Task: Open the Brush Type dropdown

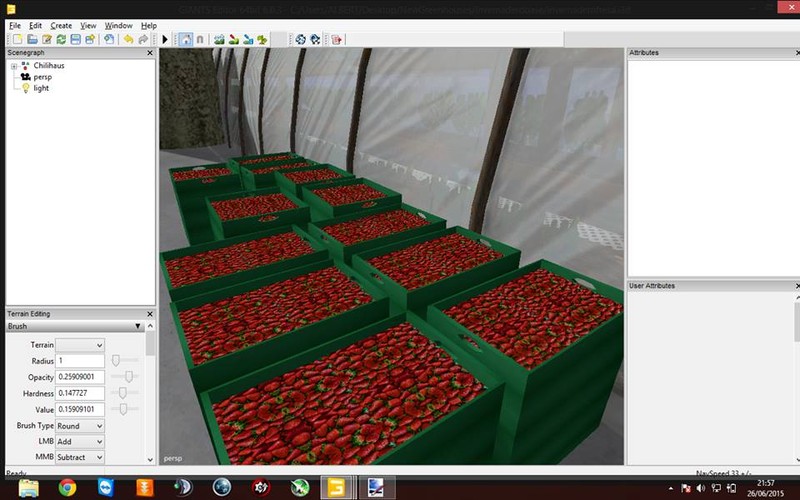Action: (80, 425)
